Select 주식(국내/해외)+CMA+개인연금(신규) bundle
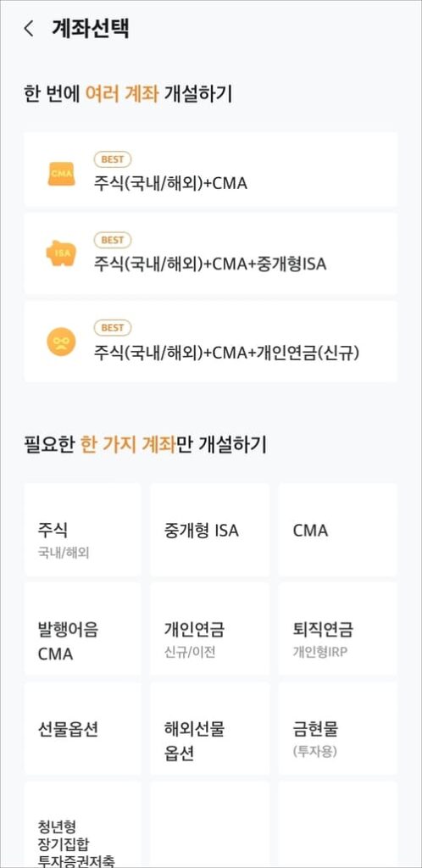422x868 pixels. [x=210, y=342]
